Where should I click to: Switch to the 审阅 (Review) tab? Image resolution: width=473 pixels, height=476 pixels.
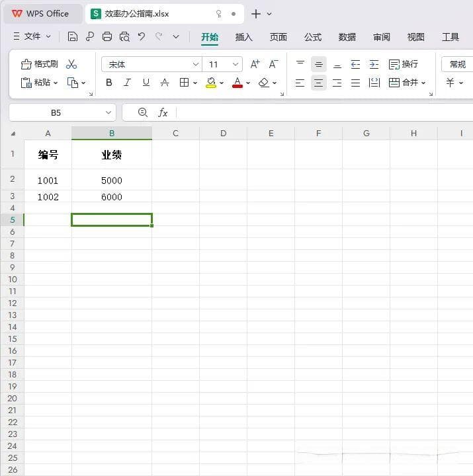[382, 37]
